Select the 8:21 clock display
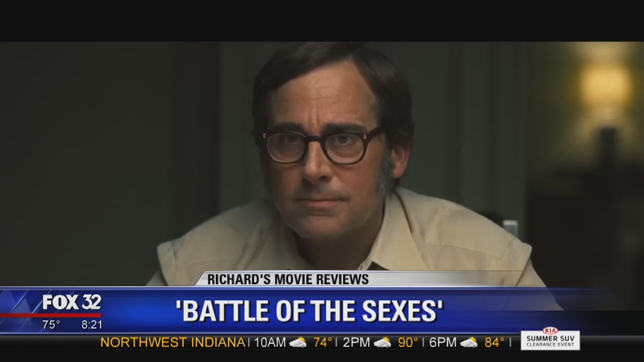 click(x=92, y=325)
